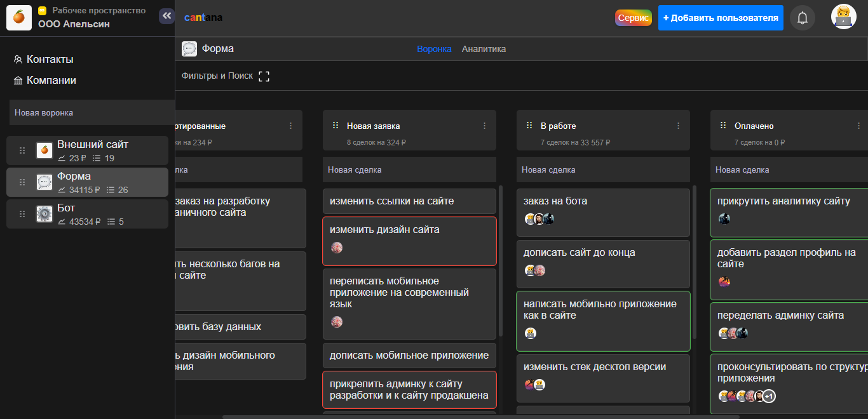Select the Форма funnel in sidebar

tap(87, 182)
